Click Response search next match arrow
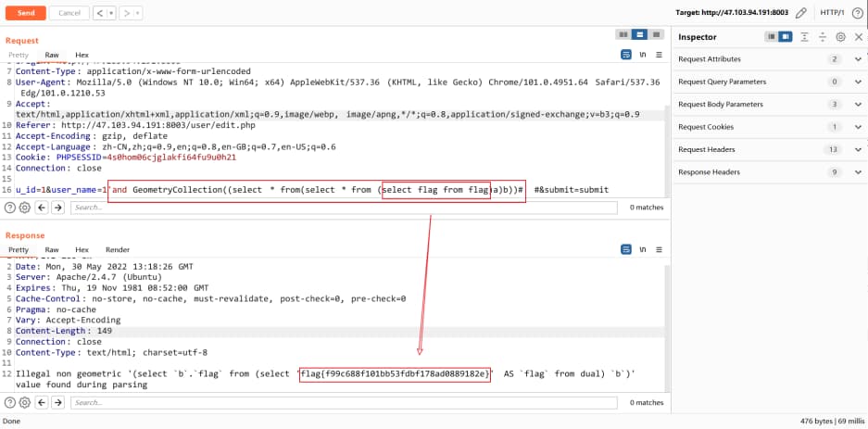Viewport: 868px width, 429px height. tap(57, 402)
